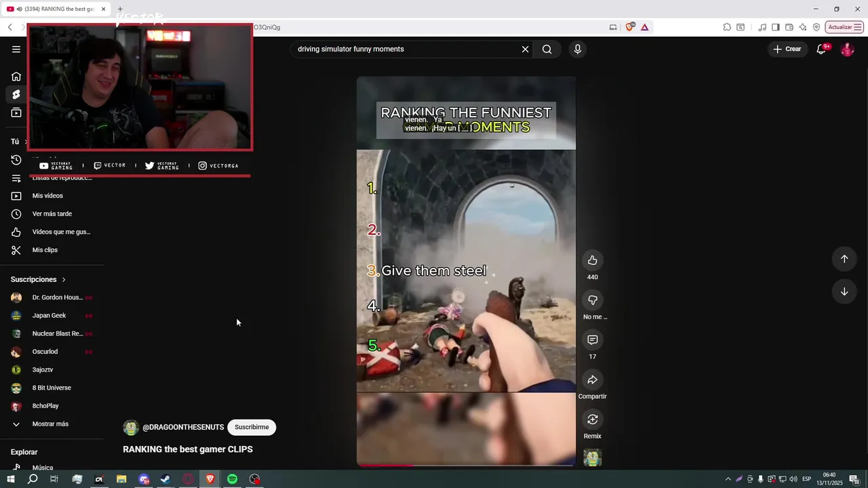The image size is (868, 488).
Task: Open Steam from the taskbar
Action: coord(165,479)
